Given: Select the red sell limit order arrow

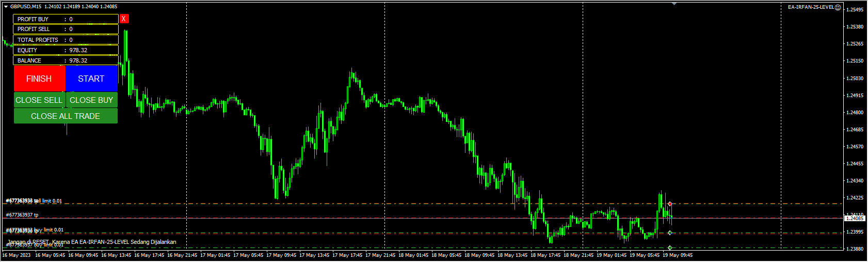Looking at the screenshot, I should click(670, 204).
